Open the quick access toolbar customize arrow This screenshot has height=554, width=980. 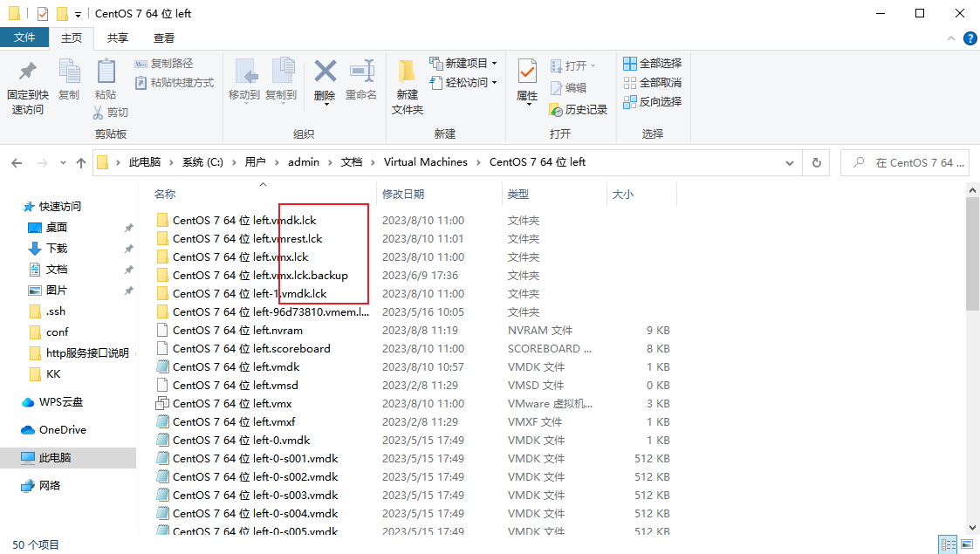point(79,14)
